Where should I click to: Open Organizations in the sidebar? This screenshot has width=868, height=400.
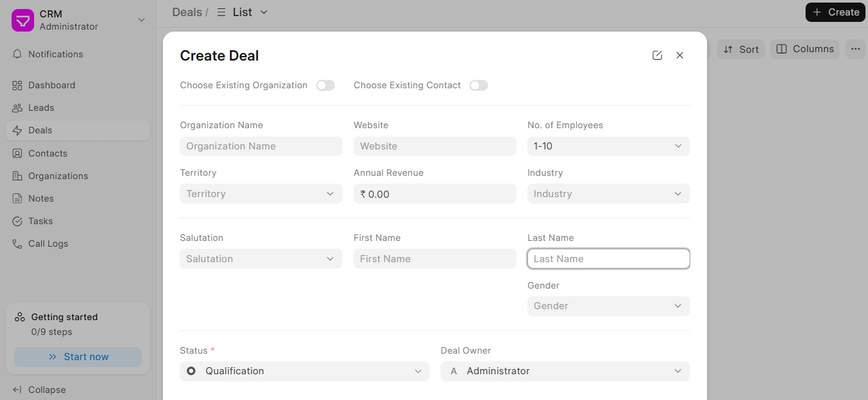(x=58, y=176)
